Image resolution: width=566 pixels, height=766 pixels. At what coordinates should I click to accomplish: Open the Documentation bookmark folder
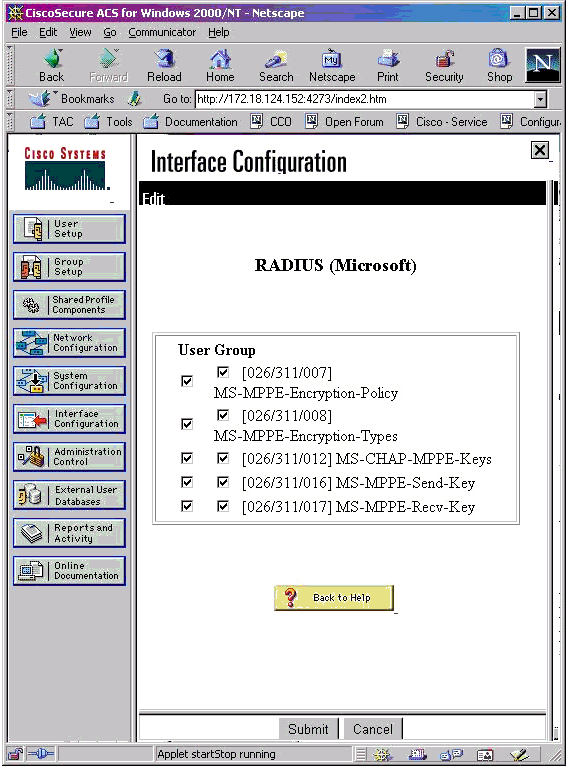point(190,122)
